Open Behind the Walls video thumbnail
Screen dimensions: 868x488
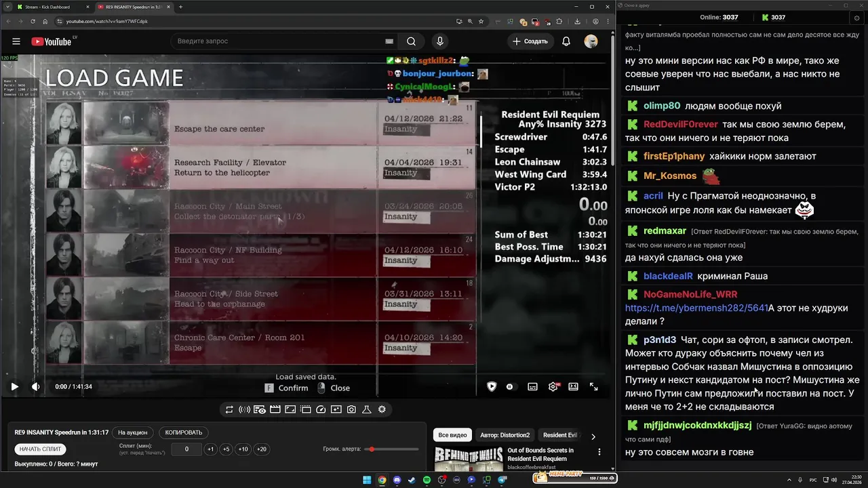tap(468, 458)
